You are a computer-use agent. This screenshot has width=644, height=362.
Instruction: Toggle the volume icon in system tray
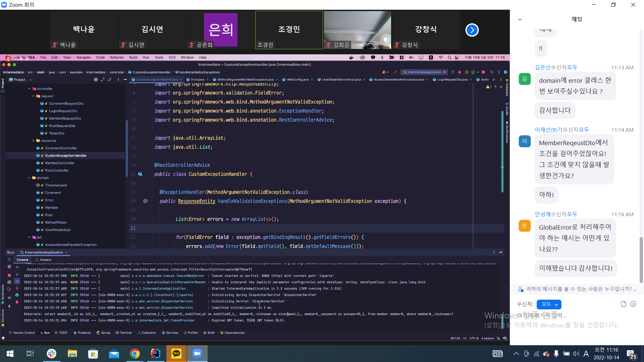point(576,354)
